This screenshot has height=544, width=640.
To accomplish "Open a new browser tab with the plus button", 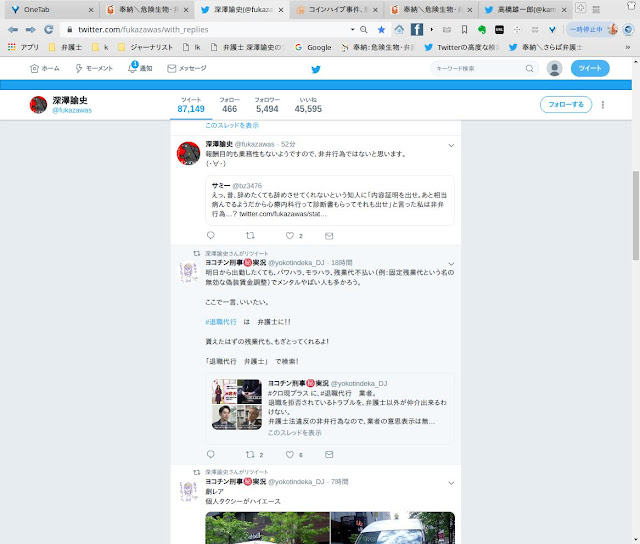I will point(580,7).
